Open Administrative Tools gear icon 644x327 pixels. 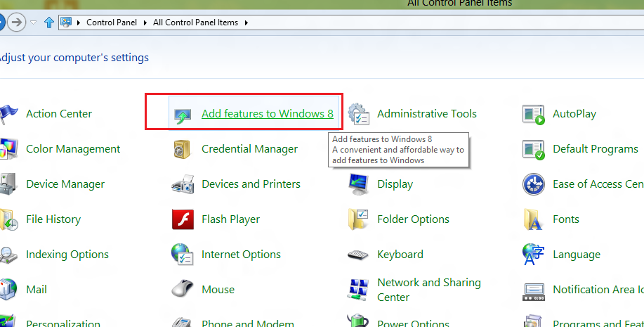[x=359, y=114]
